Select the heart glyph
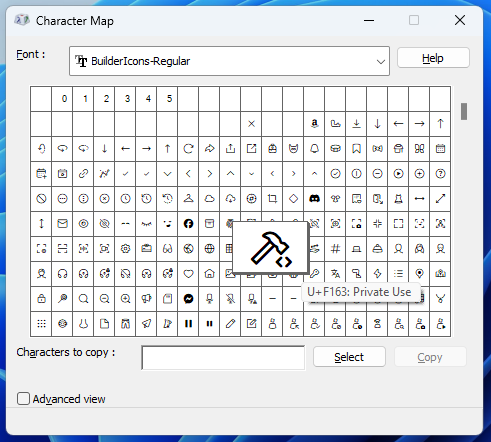The height and width of the screenshot is (442, 491). click(x=188, y=274)
